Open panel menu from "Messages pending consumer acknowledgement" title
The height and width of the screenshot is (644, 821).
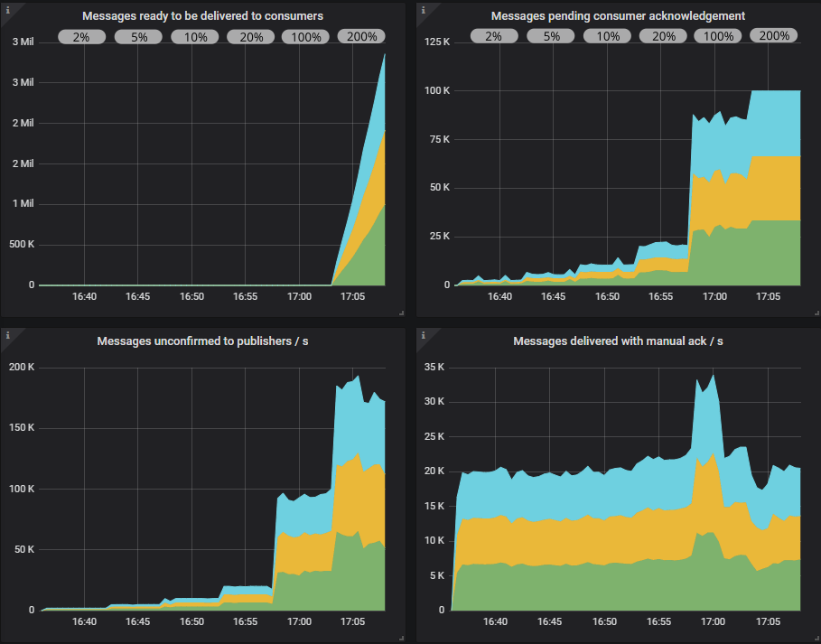coord(618,15)
